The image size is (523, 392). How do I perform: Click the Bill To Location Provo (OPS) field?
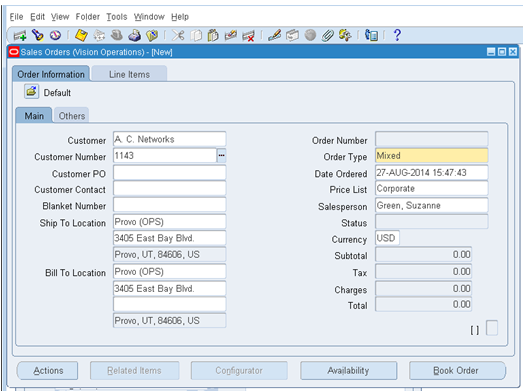pyautogui.click(x=169, y=272)
